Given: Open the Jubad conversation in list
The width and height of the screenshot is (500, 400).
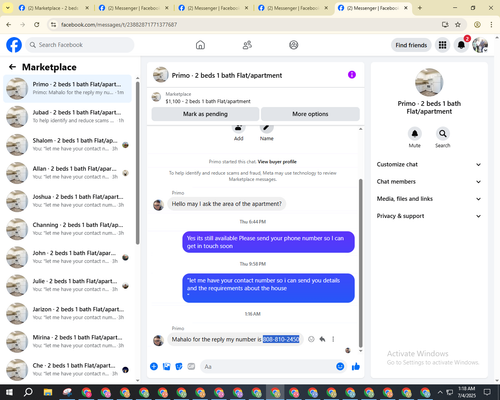Looking at the screenshot, I should click(68, 117).
